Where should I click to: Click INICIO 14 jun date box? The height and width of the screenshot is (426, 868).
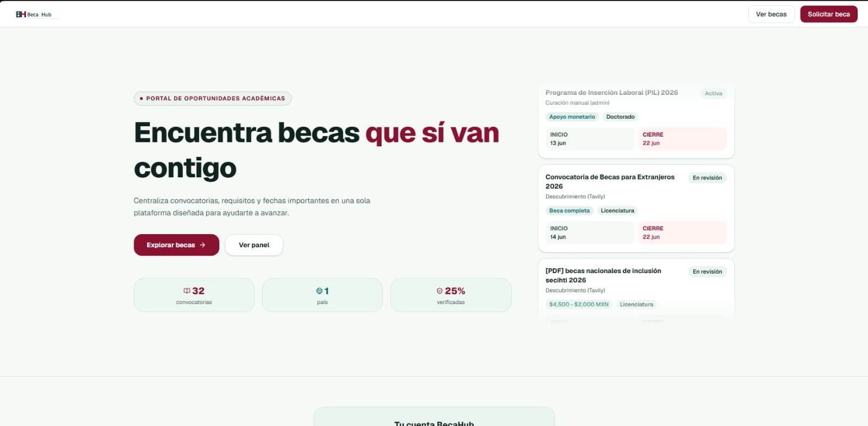tap(590, 233)
